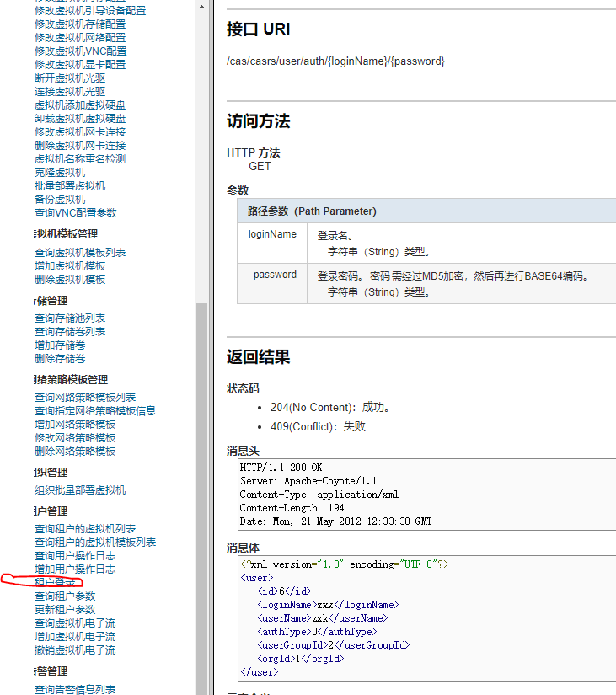Open link 修改虚拟机显卡配置
Viewport: 616px width, 695px height.
pyautogui.click(x=80, y=65)
